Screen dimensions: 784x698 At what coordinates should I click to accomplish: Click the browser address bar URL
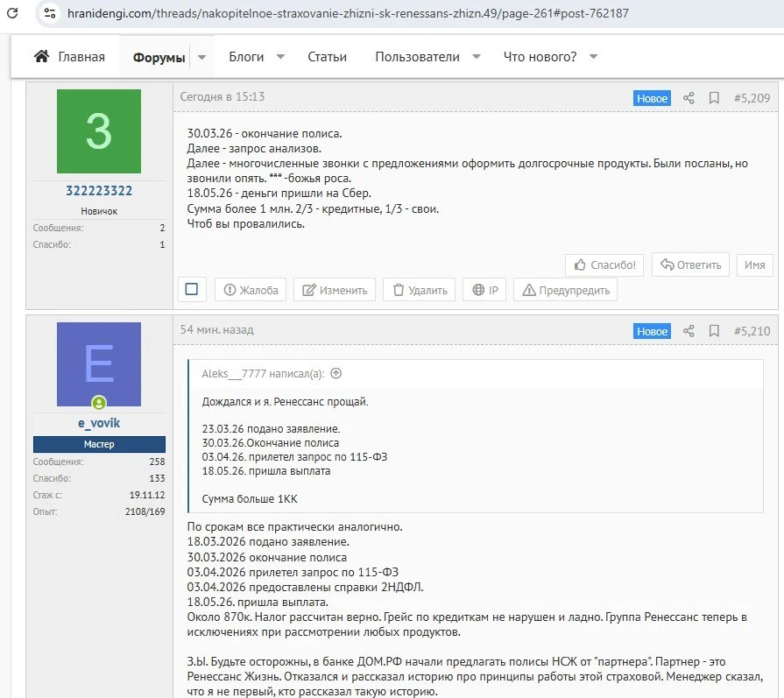(x=348, y=13)
